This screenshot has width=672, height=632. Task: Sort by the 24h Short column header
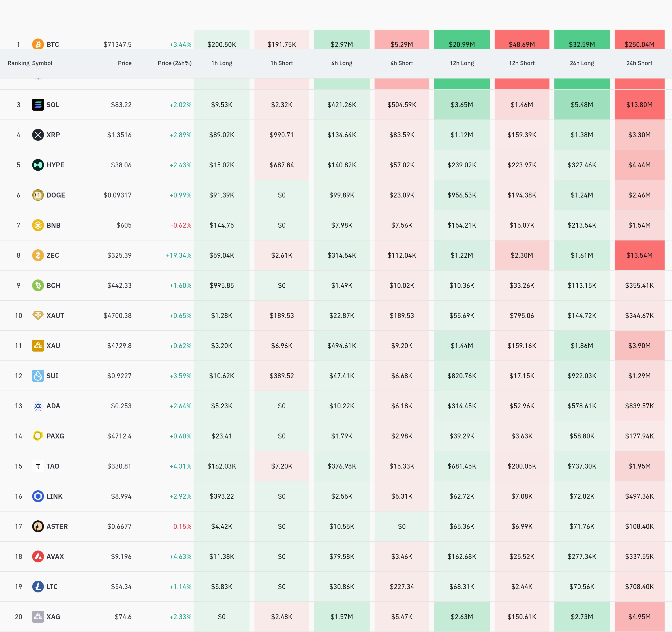tap(639, 63)
